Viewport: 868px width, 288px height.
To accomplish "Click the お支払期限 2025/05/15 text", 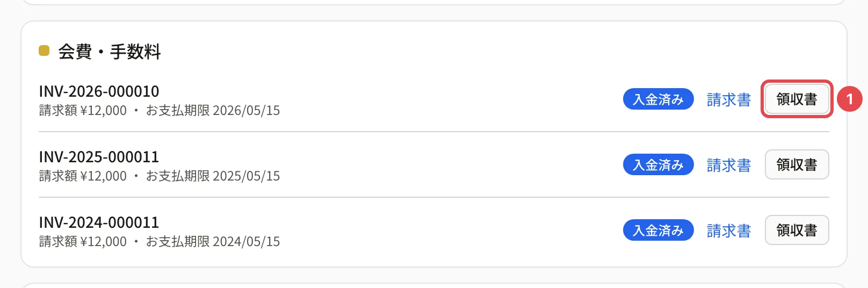I will (213, 176).
